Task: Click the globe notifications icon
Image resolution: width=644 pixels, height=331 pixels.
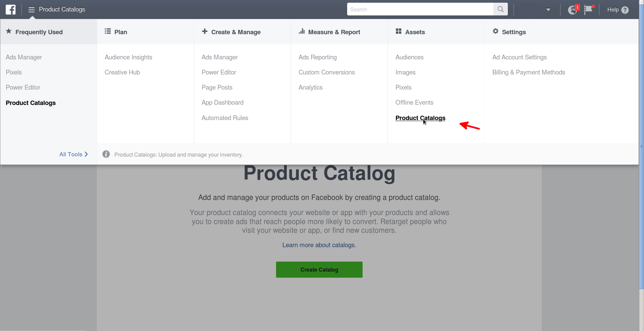Action: (572, 9)
